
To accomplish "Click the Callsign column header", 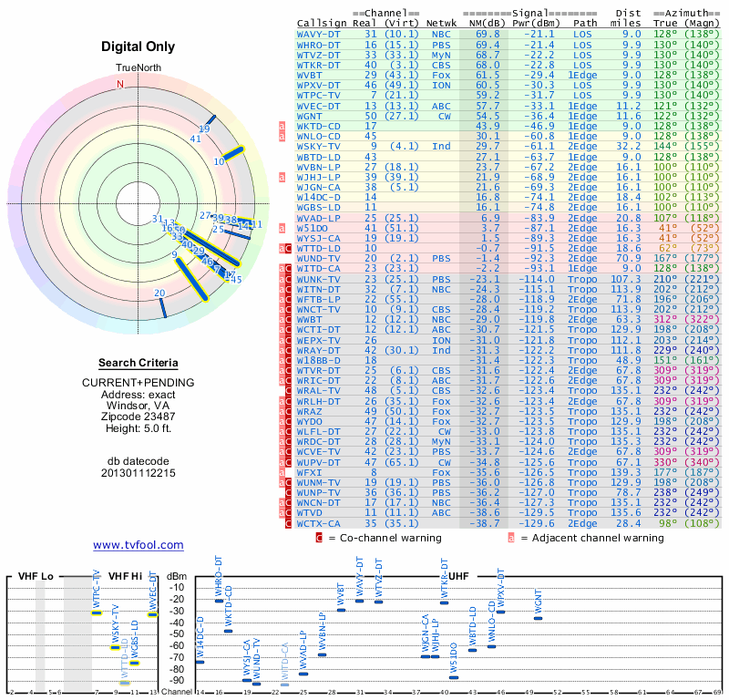I will pos(322,24).
